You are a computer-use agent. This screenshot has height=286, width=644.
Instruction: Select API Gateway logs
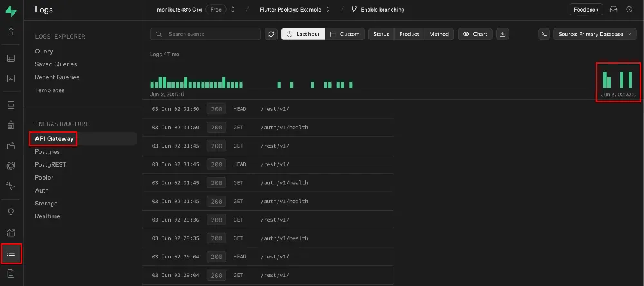(x=54, y=139)
